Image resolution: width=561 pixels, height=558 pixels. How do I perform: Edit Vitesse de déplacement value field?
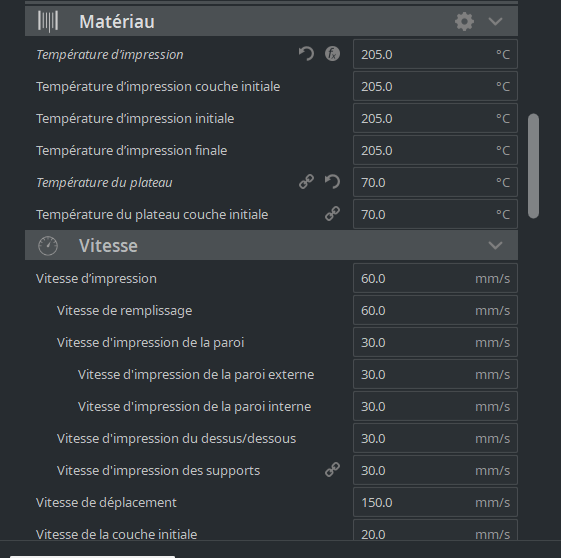coord(435,502)
